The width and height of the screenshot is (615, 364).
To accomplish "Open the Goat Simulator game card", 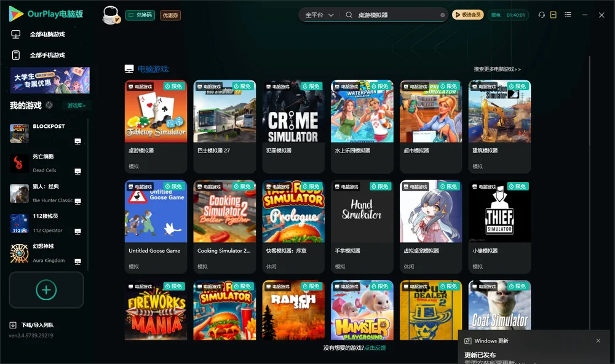I will click(x=499, y=305).
